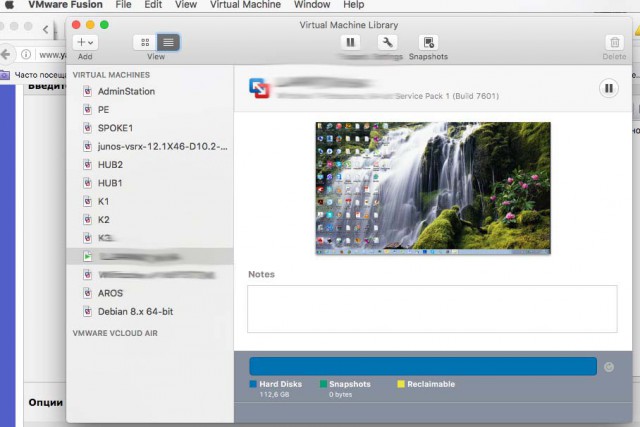640x427 pixels.
Task: Select the HUB1 virtual machine
Action: click(150, 183)
